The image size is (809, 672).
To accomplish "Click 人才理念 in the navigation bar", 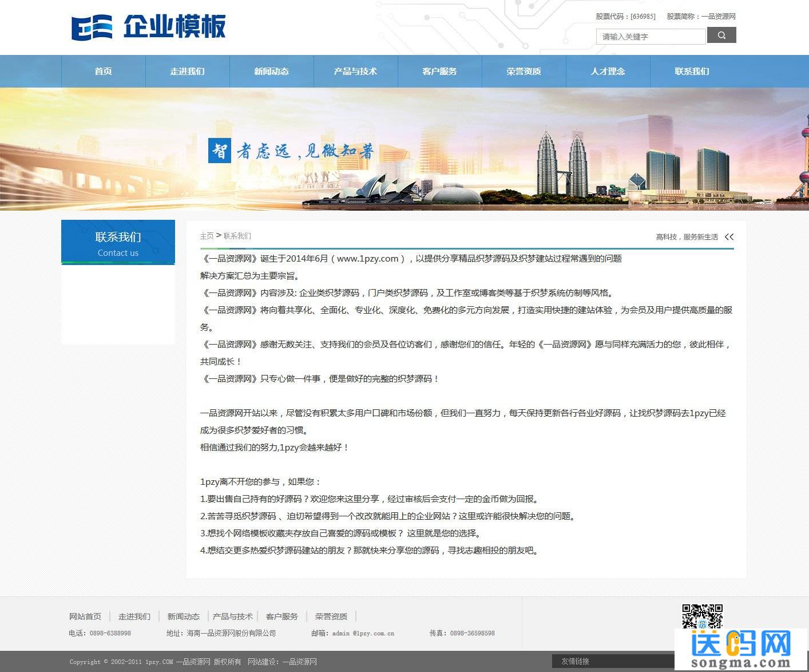I will pyautogui.click(x=608, y=71).
